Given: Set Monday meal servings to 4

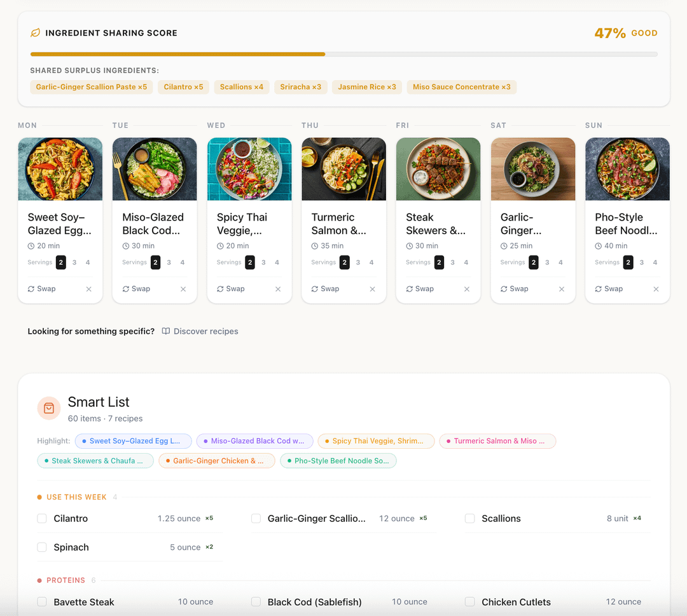Looking at the screenshot, I should point(88,263).
